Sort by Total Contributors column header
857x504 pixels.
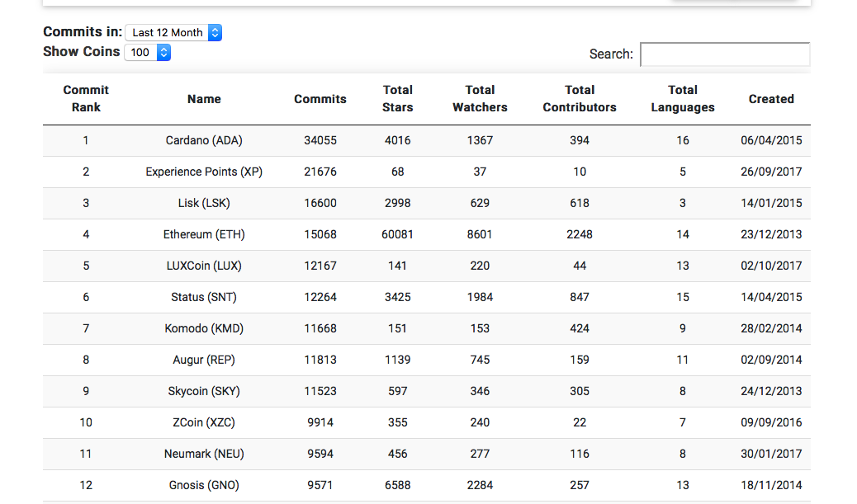pyautogui.click(x=580, y=99)
